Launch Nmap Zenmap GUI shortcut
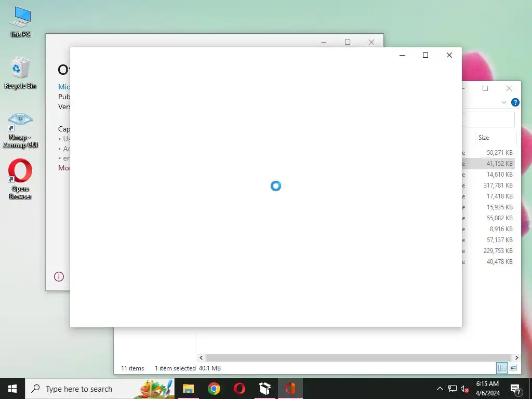Screen dimensions: 532x399 20,130
